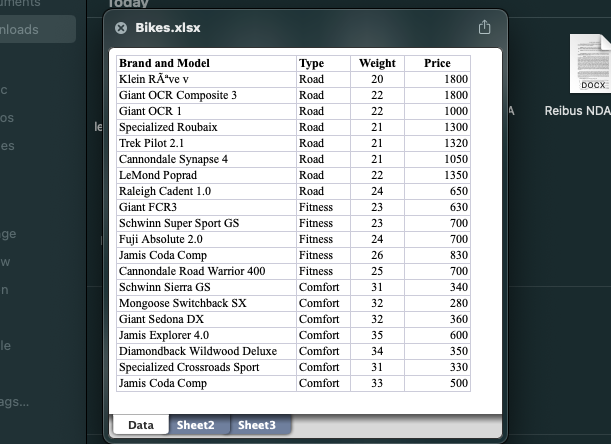The image size is (611, 444).
Task: Select the Giant Sedona DX cell
Action: (x=207, y=319)
